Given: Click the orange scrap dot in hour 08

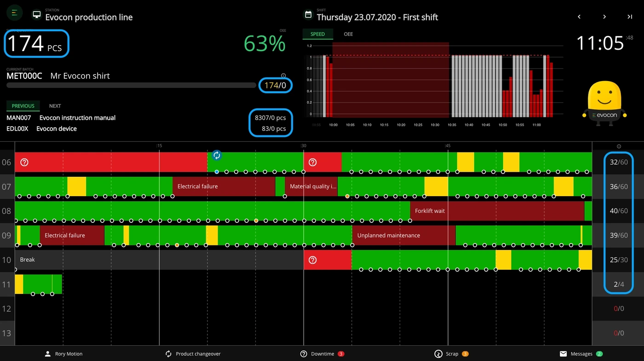Looking at the screenshot, I should click(256, 221).
